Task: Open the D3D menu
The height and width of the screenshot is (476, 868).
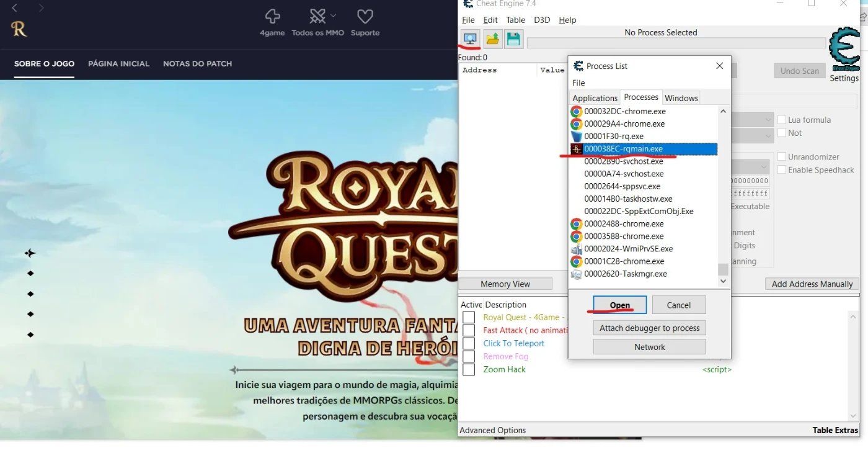Action: (x=542, y=20)
